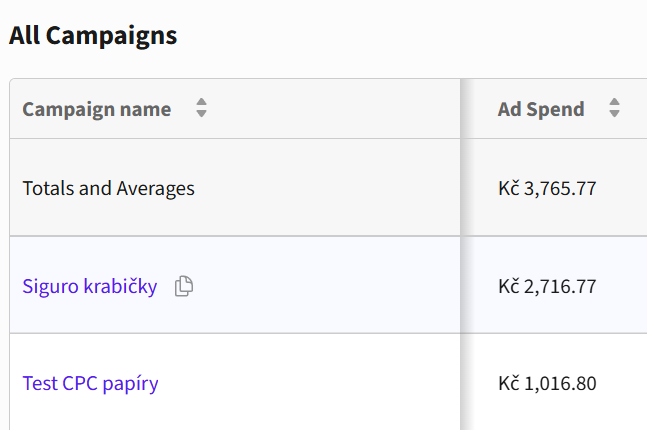Click the All Campaigns heading
647x430 pixels.
[x=93, y=35]
